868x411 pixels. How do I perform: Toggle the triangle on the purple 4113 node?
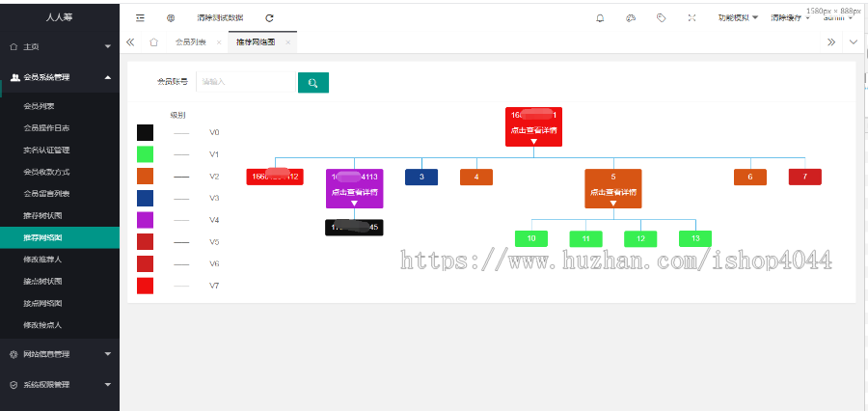(354, 204)
